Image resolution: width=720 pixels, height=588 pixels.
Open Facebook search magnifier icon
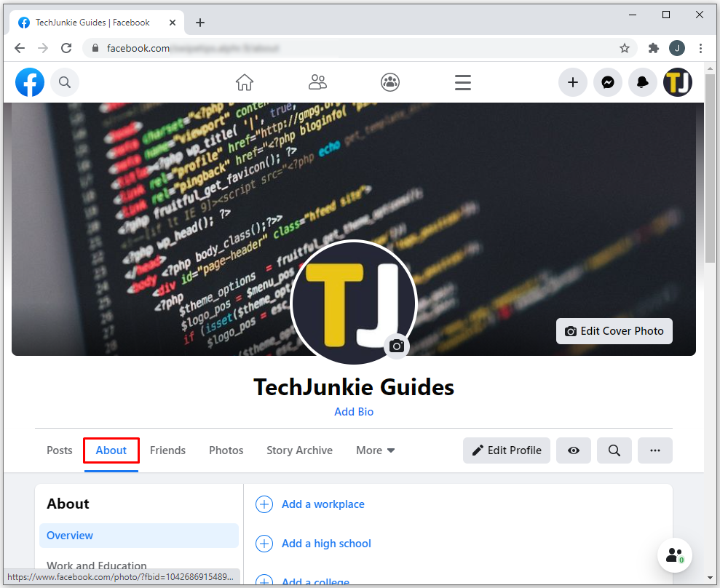[65, 82]
